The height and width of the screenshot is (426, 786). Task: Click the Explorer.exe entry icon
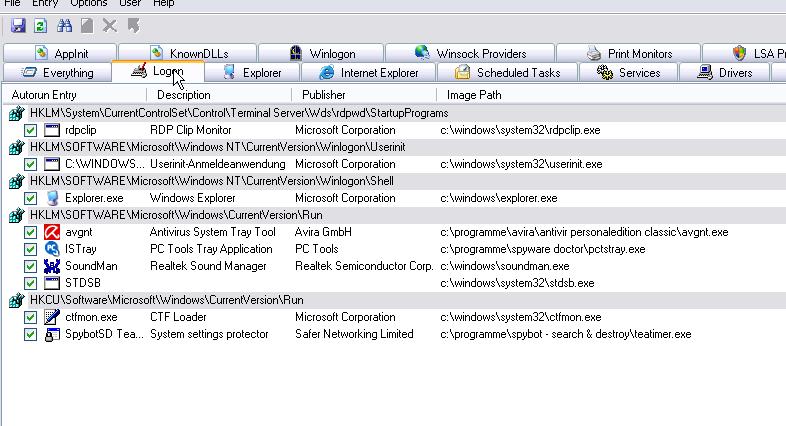[52, 198]
